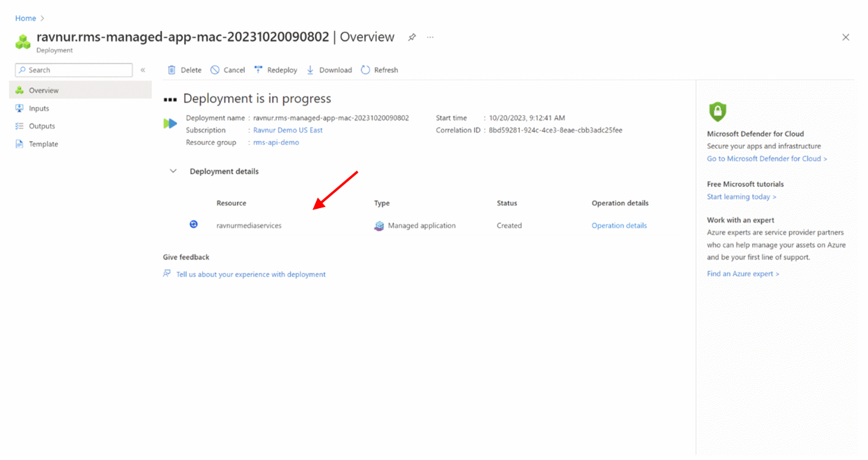Open the Inputs menu item
Viewport: 868px width, 460px height.
point(80,109)
